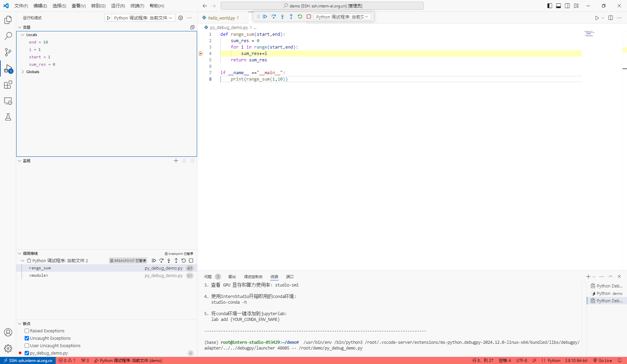Open debug configuration dropdown in sidebar

coord(143,18)
